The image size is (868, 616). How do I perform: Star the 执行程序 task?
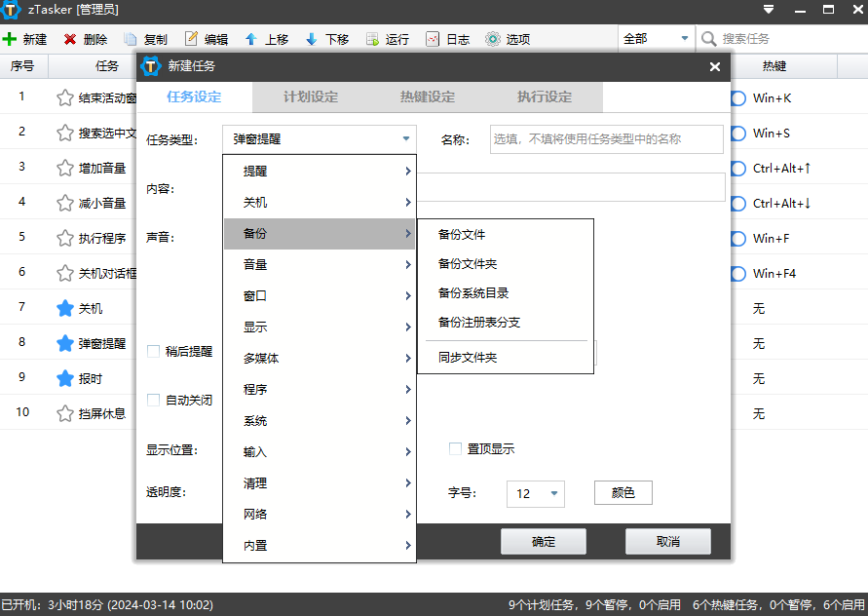click(64, 238)
